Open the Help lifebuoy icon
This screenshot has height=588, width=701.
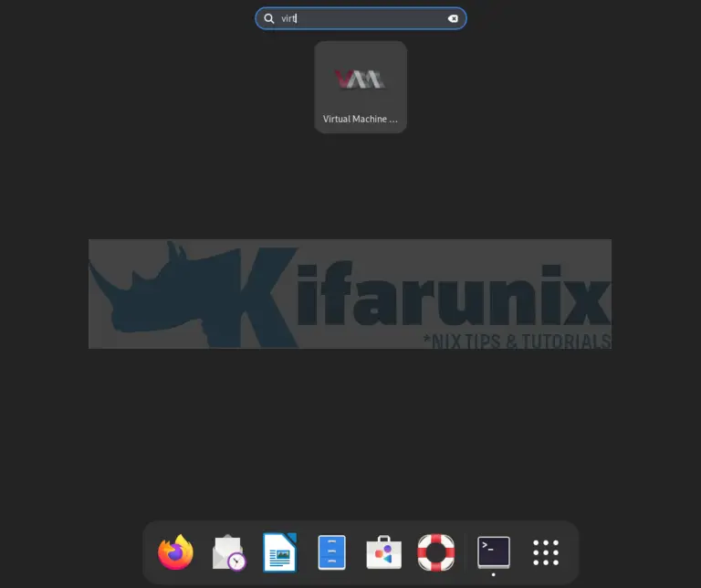coord(435,552)
